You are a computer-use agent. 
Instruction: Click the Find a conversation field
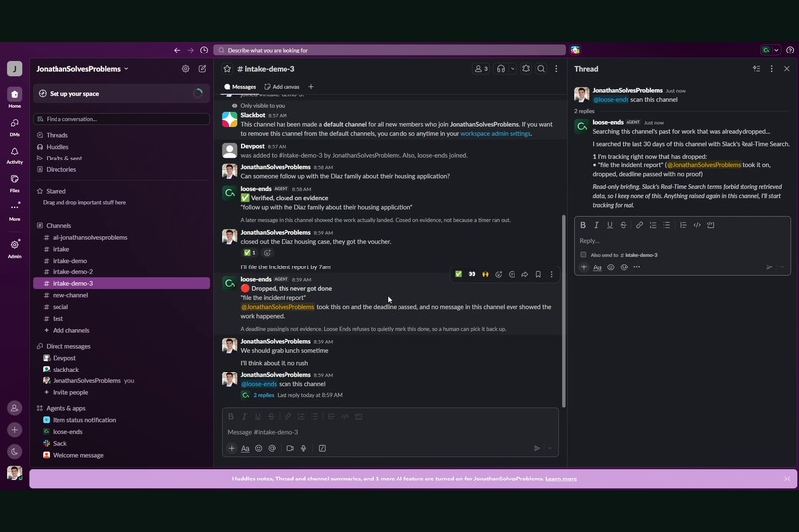point(121,119)
